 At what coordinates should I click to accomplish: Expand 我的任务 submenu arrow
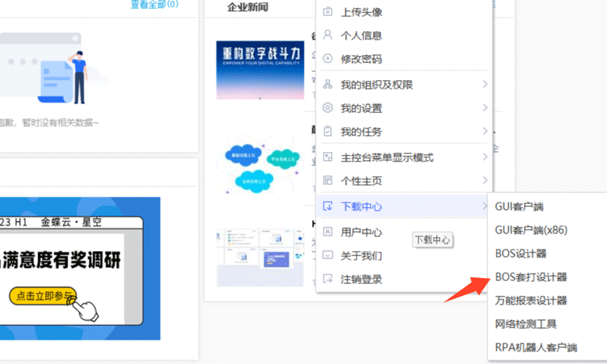(x=484, y=131)
